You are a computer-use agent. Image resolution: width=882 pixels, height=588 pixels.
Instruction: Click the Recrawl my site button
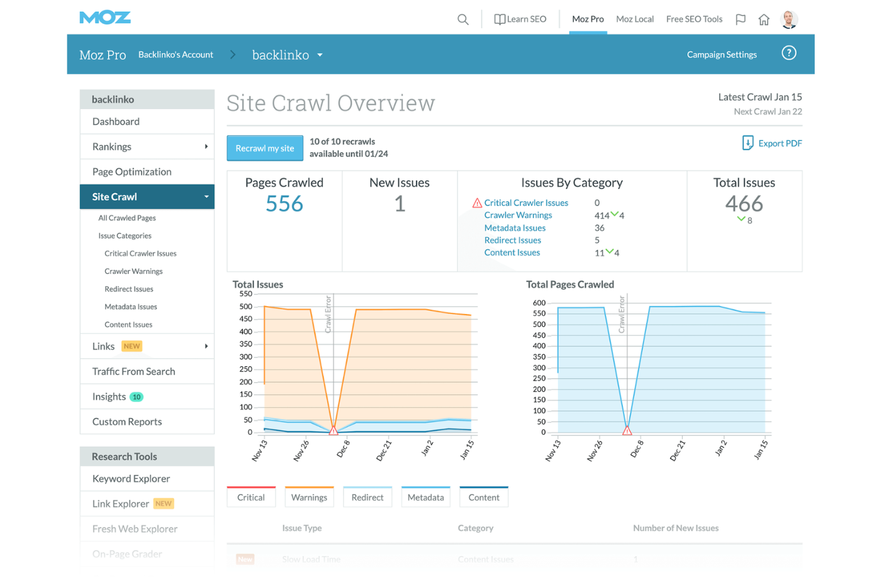pyautogui.click(x=265, y=148)
